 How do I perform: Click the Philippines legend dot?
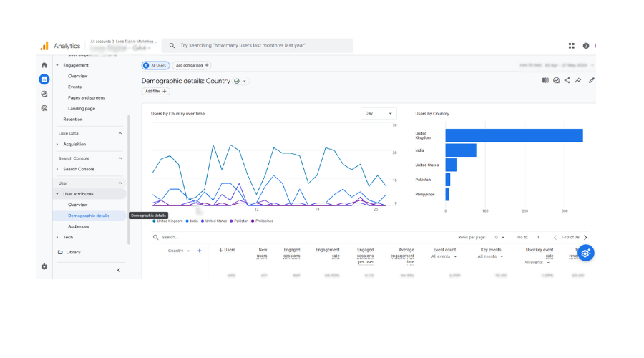pos(253,221)
